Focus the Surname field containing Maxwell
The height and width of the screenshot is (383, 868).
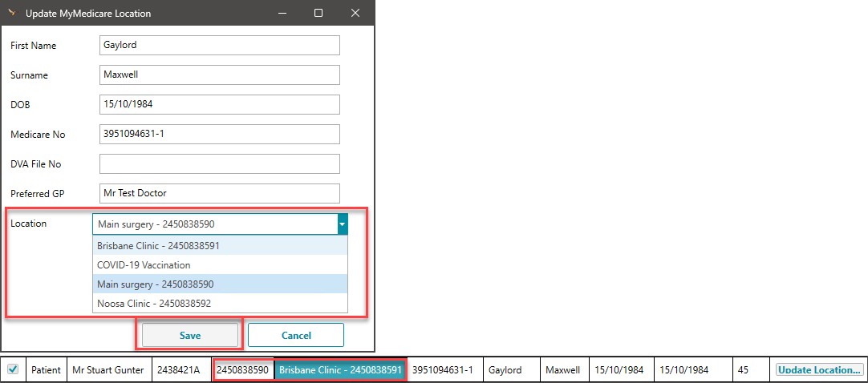(x=219, y=75)
